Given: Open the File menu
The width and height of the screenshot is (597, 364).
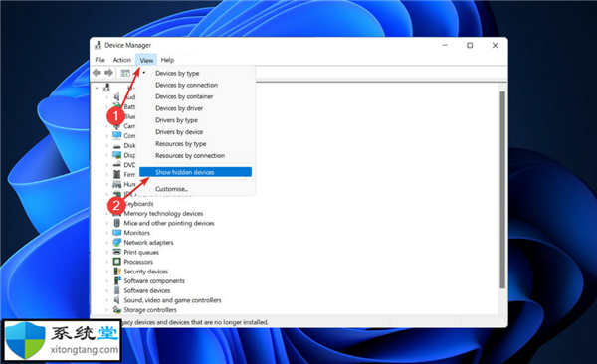Looking at the screenshot, I should (x=99, y=60).
